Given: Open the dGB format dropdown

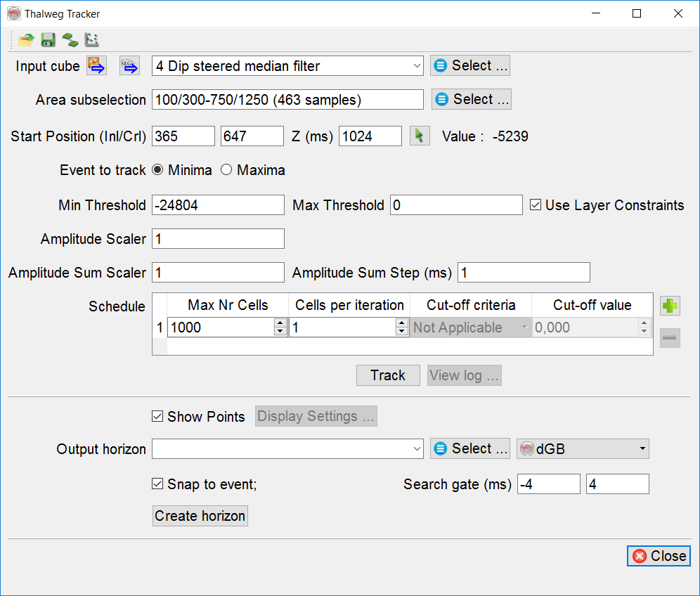Looking at the screenshot, I should coord(583,448).
